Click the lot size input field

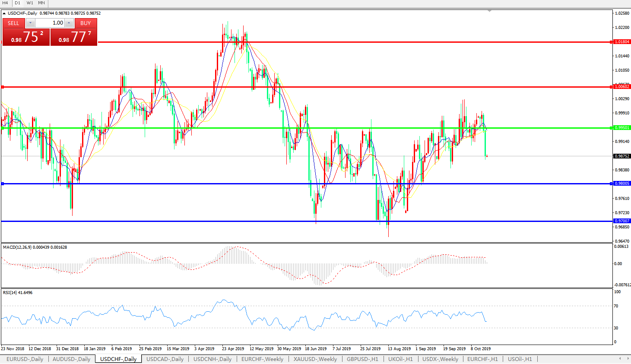click(50, 23)
